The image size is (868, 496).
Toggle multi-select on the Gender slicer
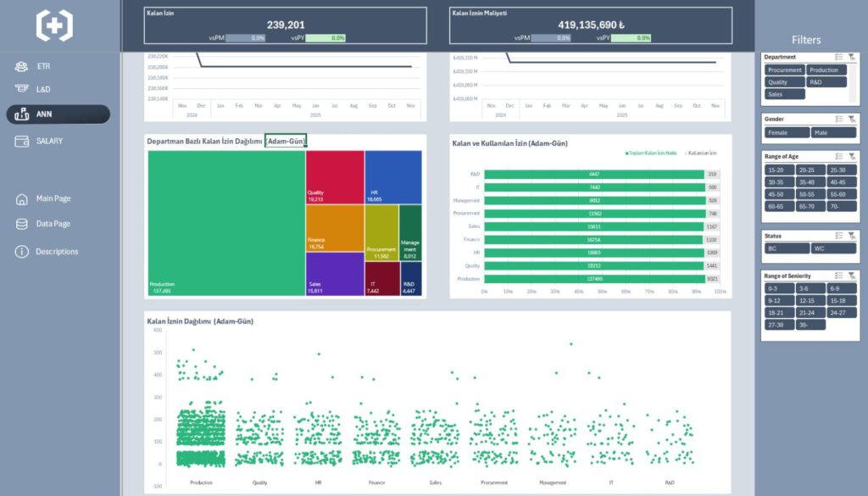pyautogui.click(x=838, y=120)
